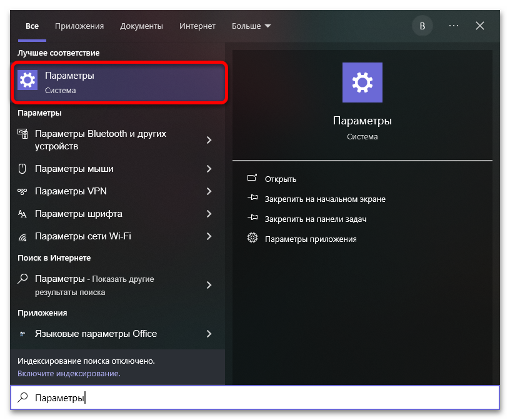Click Закрепить на начальном экране
Image resolution: width=510 pixels, height=420 pixels.
pyautogui.click(x=325, y=199)
